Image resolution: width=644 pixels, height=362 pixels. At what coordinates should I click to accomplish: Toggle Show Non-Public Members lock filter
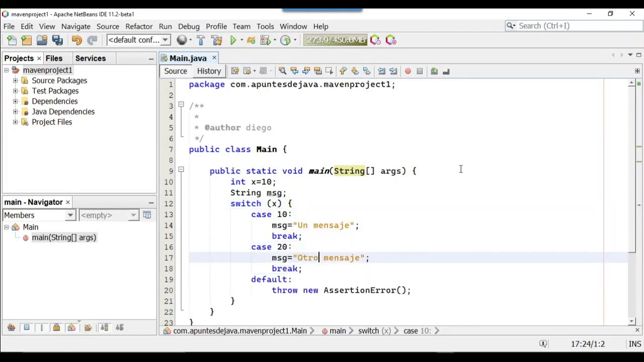56,328
